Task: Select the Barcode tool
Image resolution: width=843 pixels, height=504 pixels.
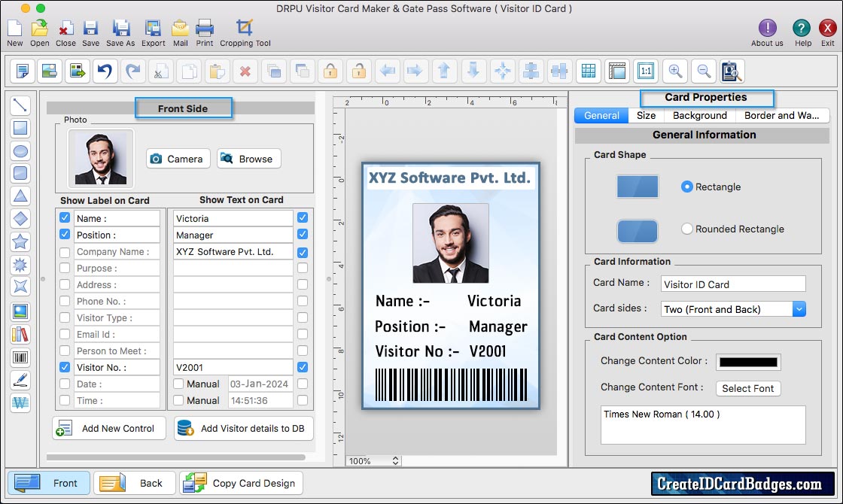Action: (x=20, y=357)
